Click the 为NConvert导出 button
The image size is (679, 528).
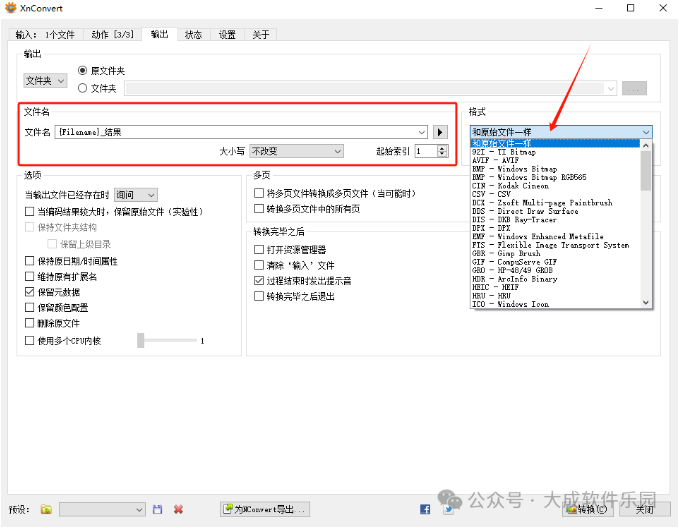click(x=266, y=510)
